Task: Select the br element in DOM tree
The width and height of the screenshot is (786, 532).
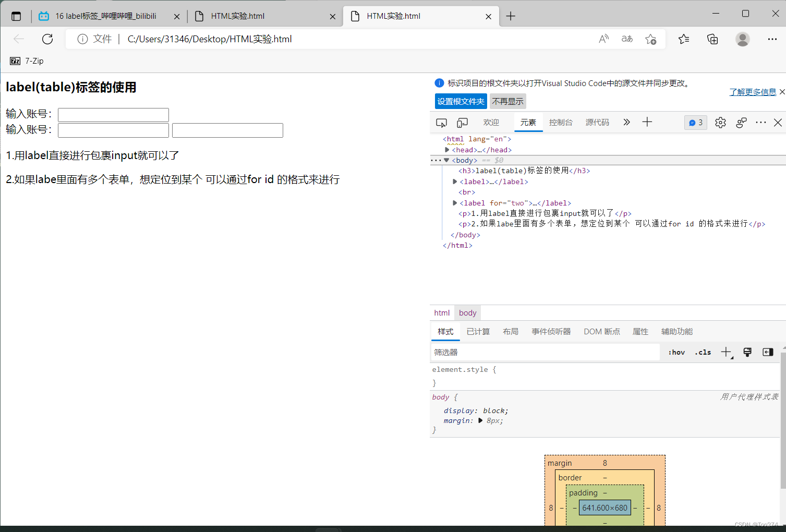Action: [x=467, y=192]
